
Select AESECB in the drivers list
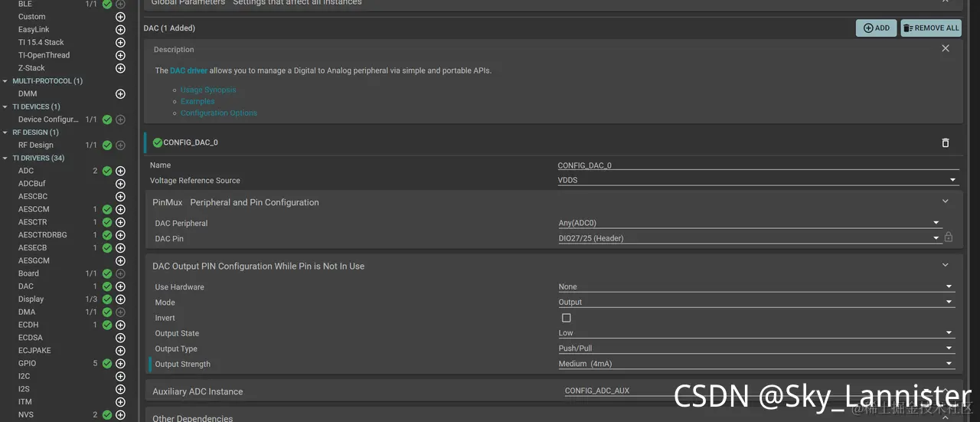click(x=33, y=248)
